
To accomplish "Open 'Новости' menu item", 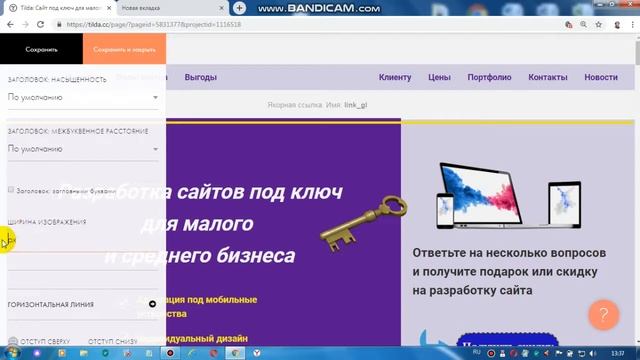I will click(601, 77).
